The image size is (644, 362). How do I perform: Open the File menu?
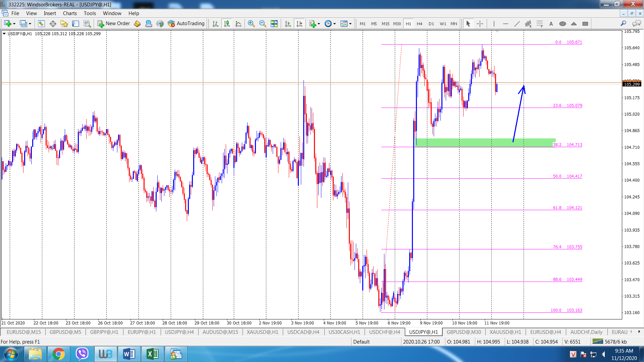[x=15, y=13]
